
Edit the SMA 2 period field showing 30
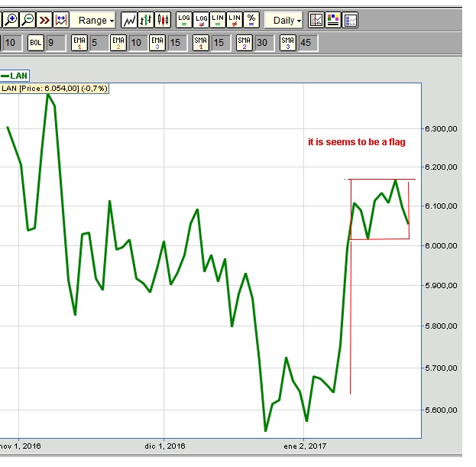[264, 43]
